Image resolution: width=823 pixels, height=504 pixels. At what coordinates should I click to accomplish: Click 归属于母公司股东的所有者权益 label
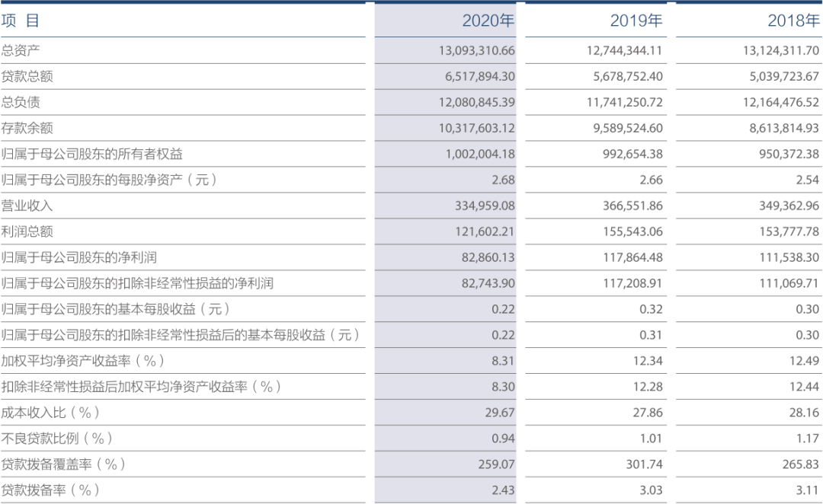pyautogui.click(x=92, y=154)
